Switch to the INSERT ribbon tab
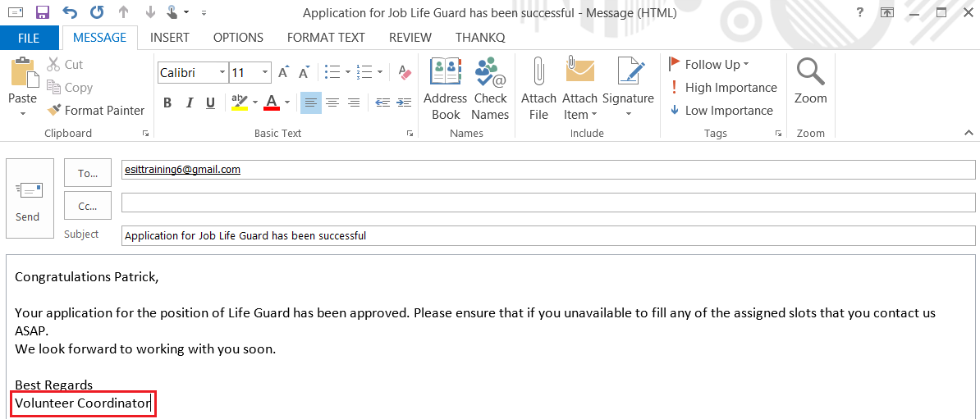 click(170, 38)
